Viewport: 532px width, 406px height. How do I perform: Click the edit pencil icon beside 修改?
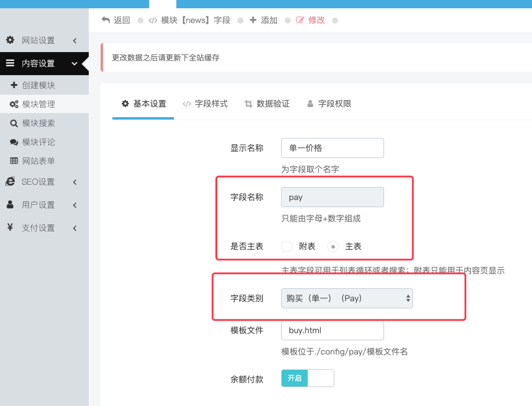(x=300, y=20)
